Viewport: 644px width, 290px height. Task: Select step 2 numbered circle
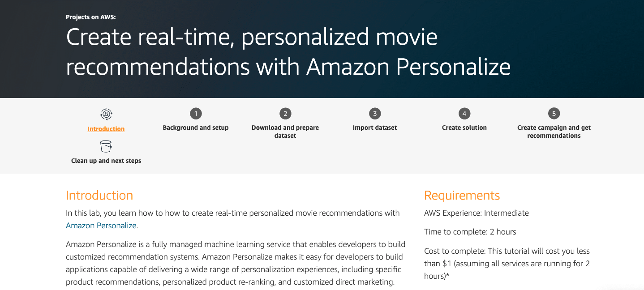[285, 113]
